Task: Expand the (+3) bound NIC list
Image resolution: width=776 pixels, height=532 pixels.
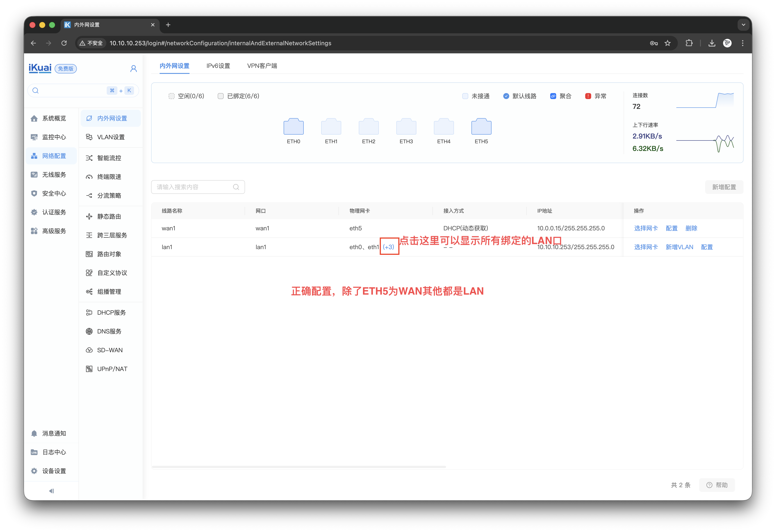Action: click(388, 247)
